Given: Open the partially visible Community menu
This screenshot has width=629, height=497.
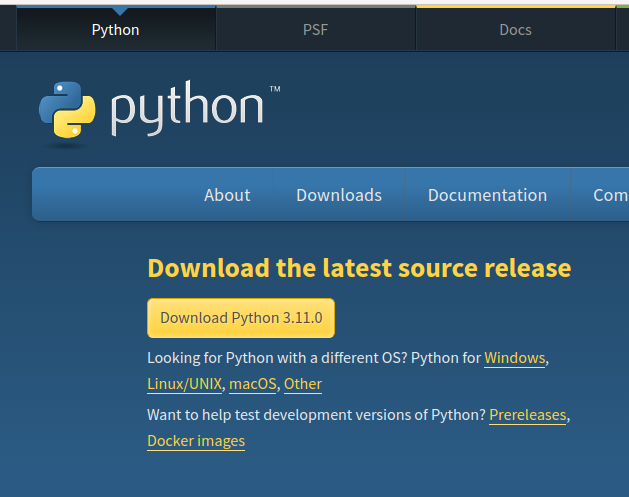Looking at the screenshot, I should [x=600, y=195].
